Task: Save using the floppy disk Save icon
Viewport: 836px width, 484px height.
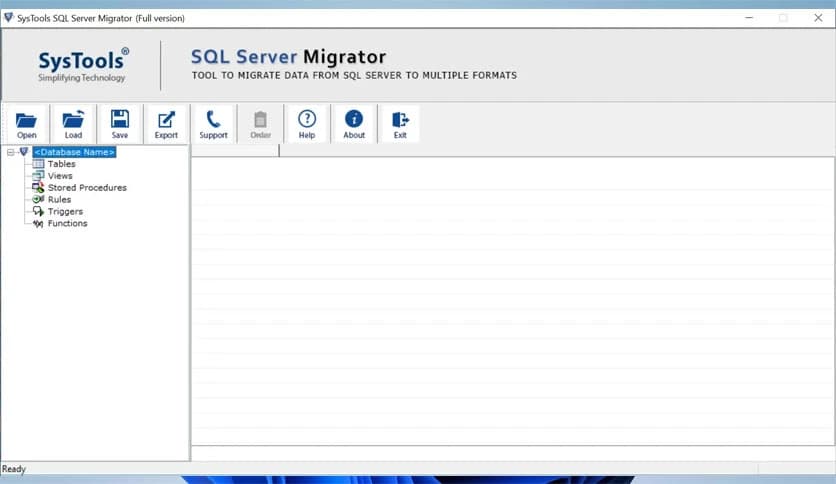Action: [x=119, y=124]
